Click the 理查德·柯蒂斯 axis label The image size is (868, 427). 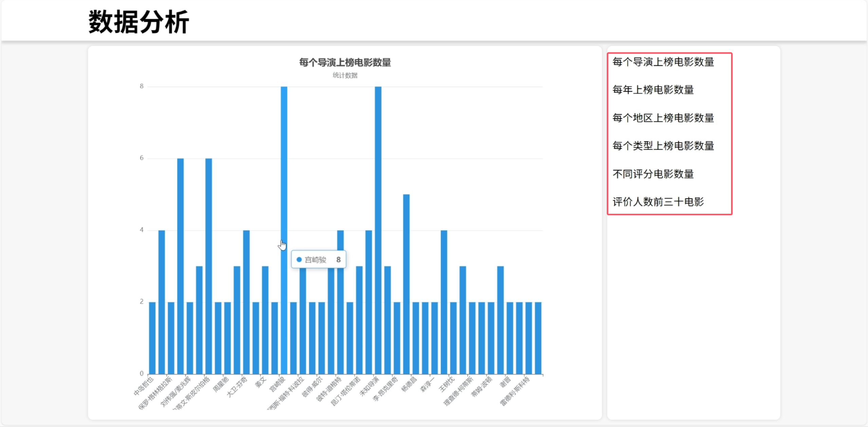click(x=458, y=391)
